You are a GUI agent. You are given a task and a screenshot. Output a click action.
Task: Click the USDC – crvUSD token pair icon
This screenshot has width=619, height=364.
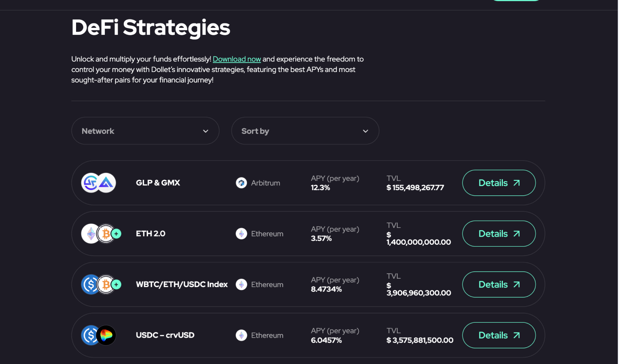99,335
